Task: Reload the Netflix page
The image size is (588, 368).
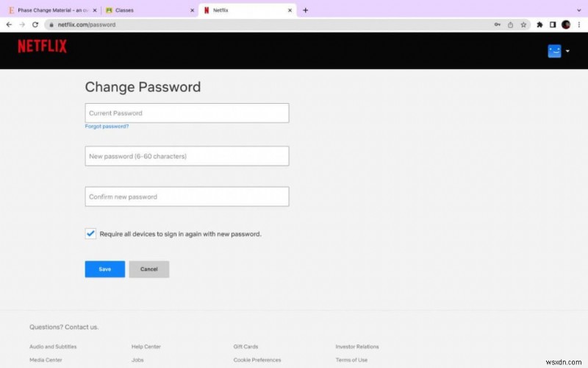Action: (35, 25)
